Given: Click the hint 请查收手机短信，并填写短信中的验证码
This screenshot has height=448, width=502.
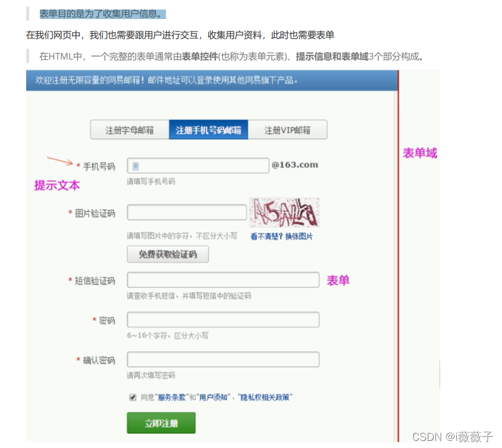Looking at the screenshot, I should tap(189, 296).
